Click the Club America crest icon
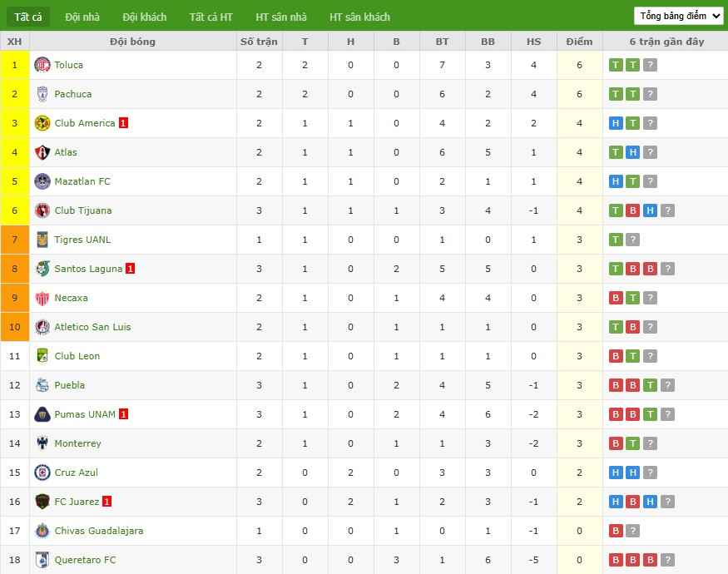 pos(42,123)
